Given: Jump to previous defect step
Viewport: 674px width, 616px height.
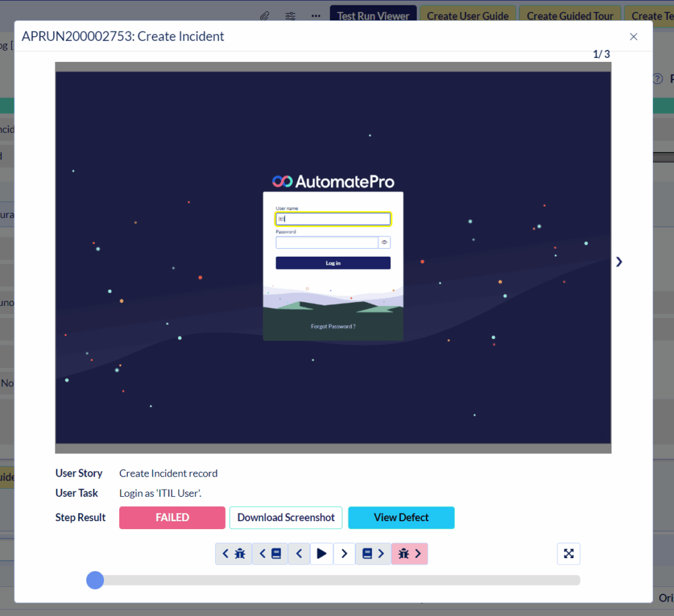Looking at the screenshot, I should point(234,554).
